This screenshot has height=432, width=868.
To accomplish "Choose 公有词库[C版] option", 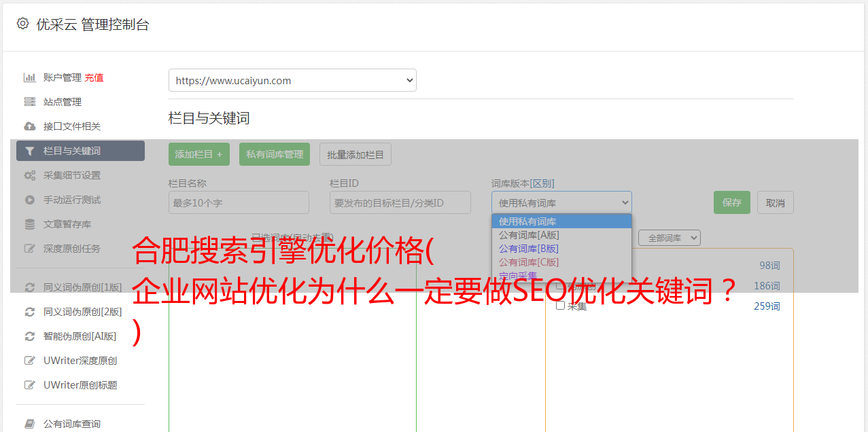I will (x=561, y=262).
